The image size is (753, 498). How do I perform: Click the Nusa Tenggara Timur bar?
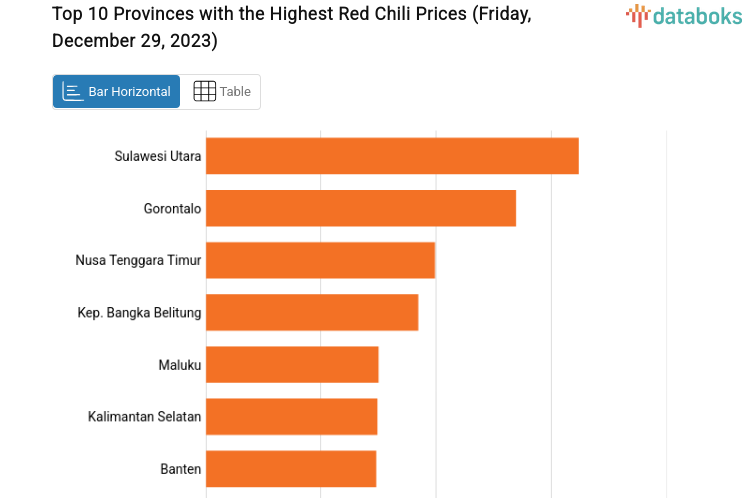tap(320, 260)
